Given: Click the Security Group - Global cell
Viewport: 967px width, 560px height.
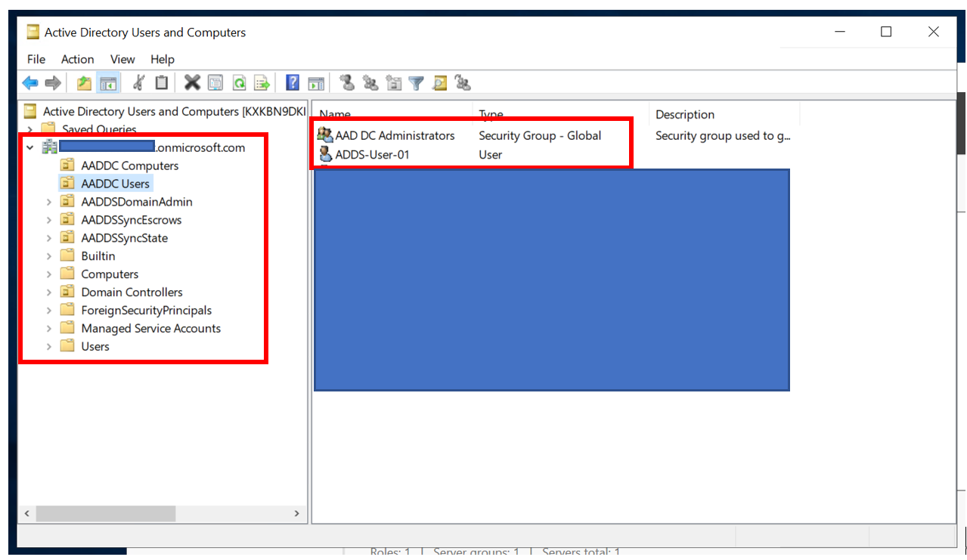Looking at the screenshot, I should (540, 136).
